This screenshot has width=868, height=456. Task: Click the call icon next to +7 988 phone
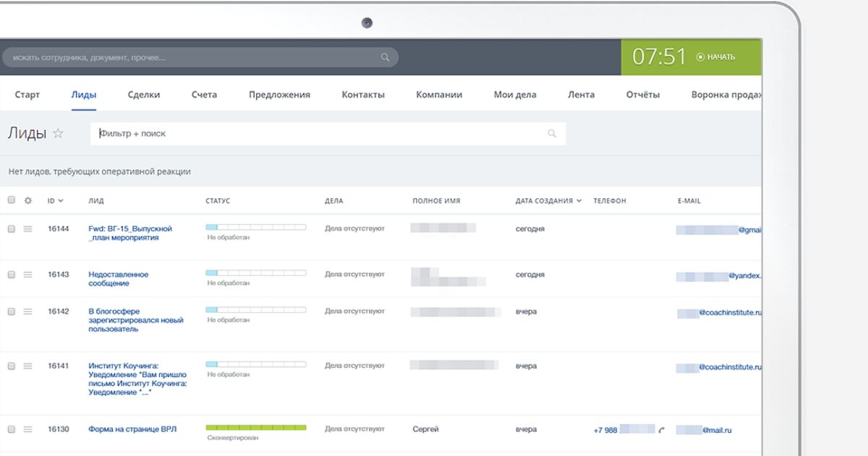[661, 430]
